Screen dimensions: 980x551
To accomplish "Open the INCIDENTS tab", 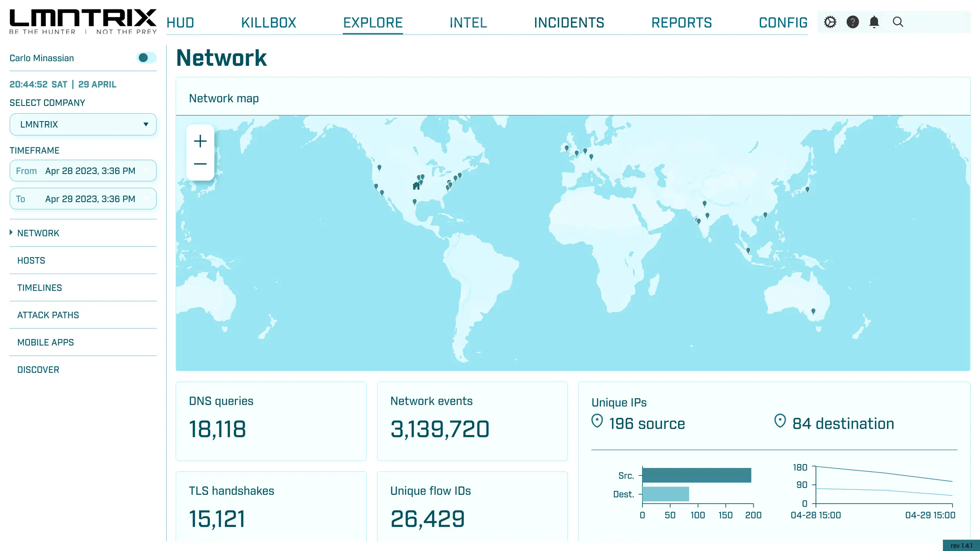I will point(569,23).
